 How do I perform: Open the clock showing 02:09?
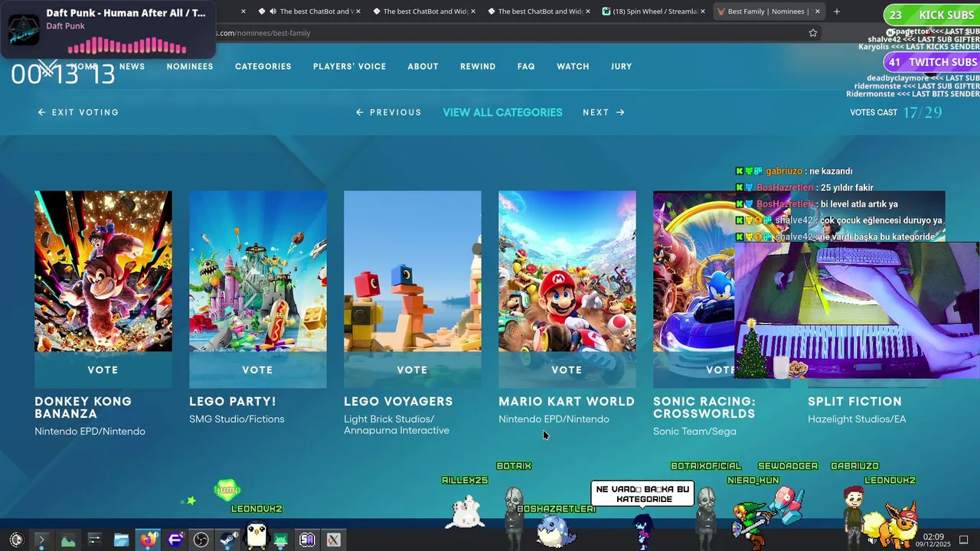click(933, 540)
